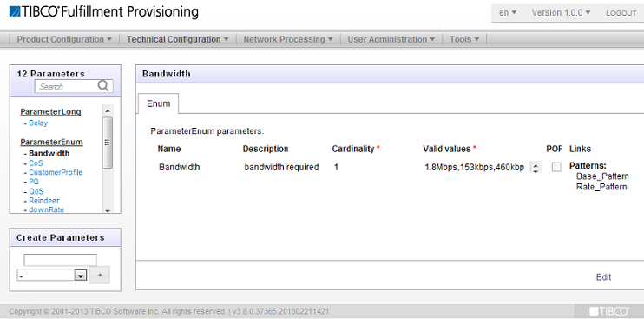Click the Links column header
This screenshot has width=644, height=319.
point(580,149)
